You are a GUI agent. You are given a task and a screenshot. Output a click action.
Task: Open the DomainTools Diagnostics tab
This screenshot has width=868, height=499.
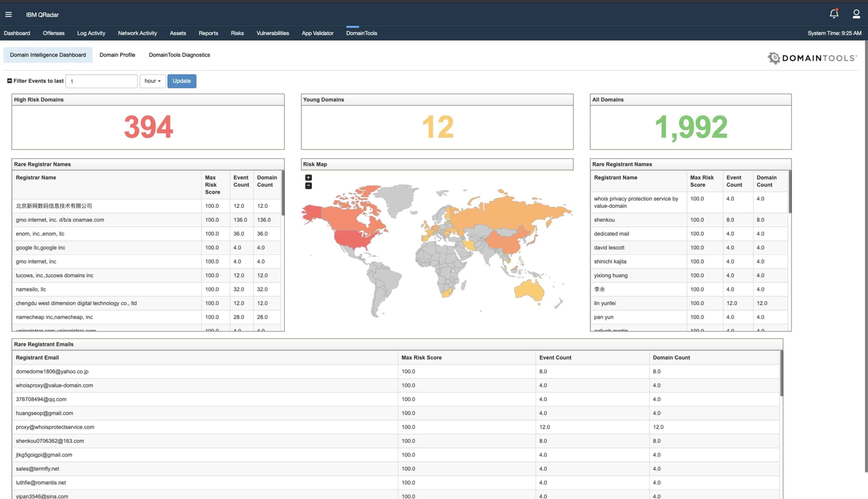click(179, 55)
